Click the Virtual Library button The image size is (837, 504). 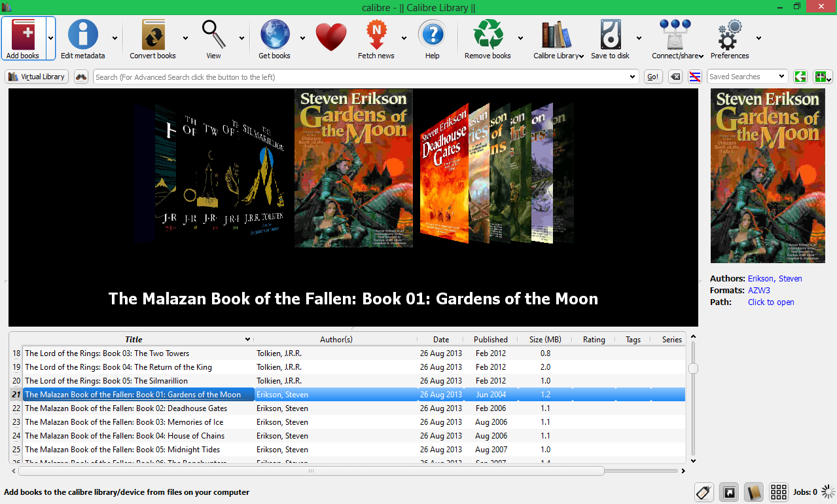(37, 77)
